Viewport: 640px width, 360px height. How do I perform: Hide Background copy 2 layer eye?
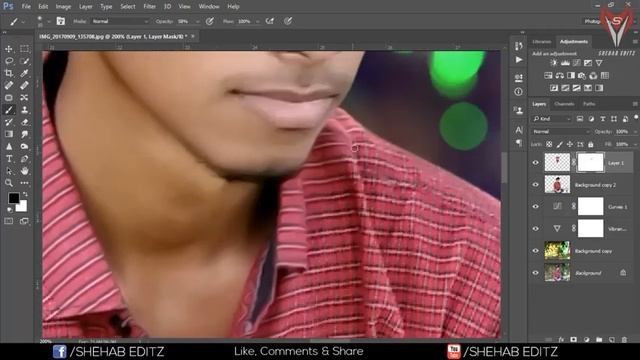[536, 185]
